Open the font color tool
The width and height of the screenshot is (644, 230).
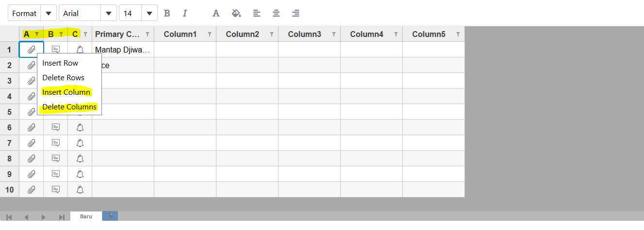tap(216, 13)
